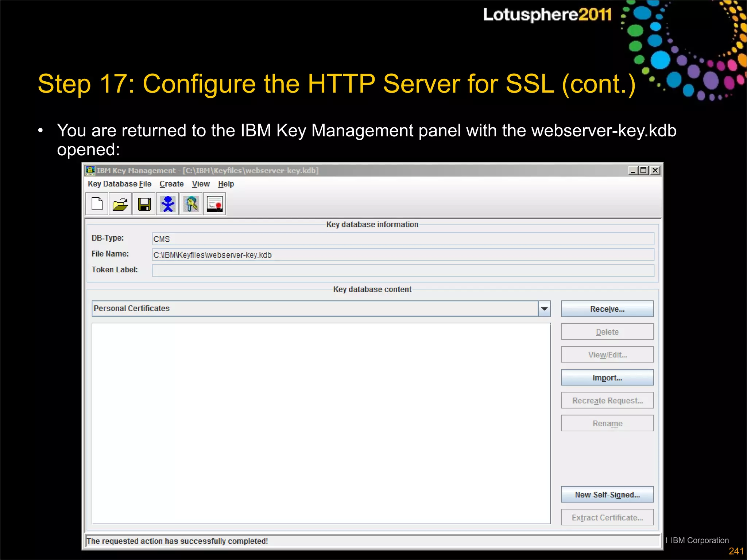Click the empty Token Label field
747x560 pixels.
(x=403, y=271)
